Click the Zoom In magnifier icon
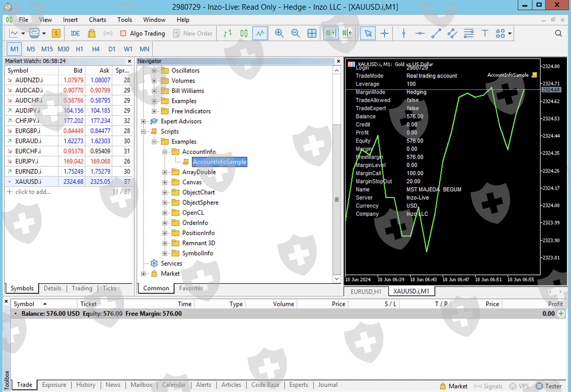 (x=279, y=33)
